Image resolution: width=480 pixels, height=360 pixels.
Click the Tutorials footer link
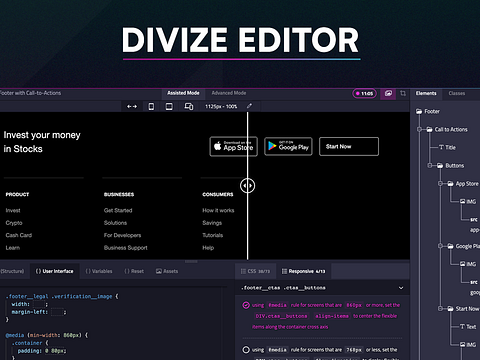(213, 235)
